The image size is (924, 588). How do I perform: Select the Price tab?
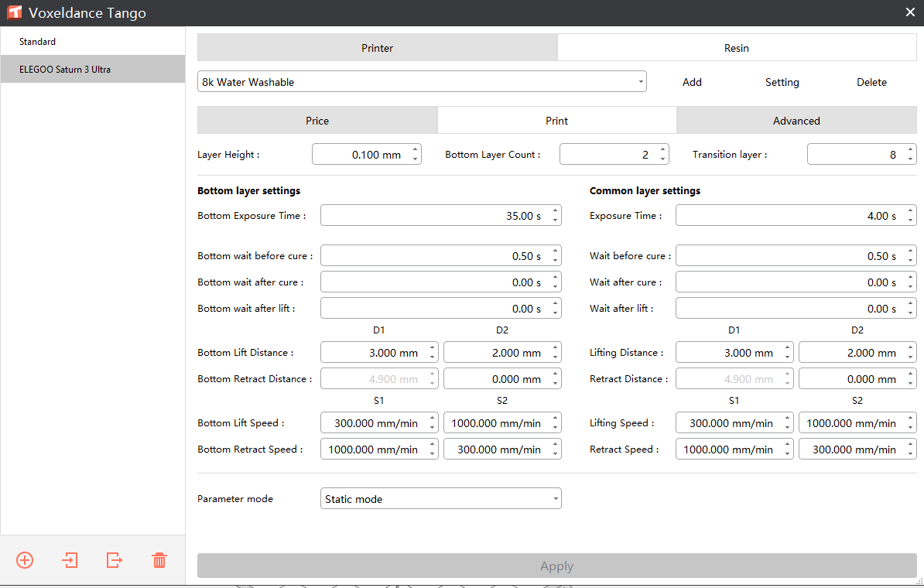coord(317,120)
